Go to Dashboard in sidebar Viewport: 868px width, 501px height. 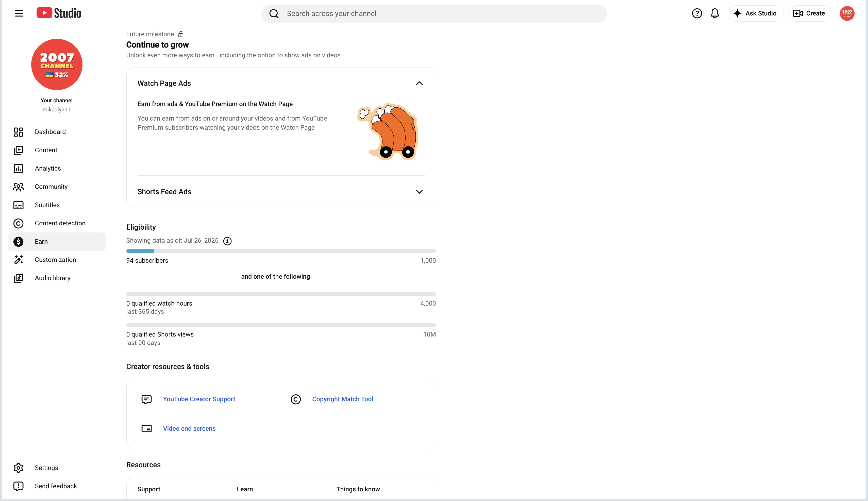coord(57,132)
